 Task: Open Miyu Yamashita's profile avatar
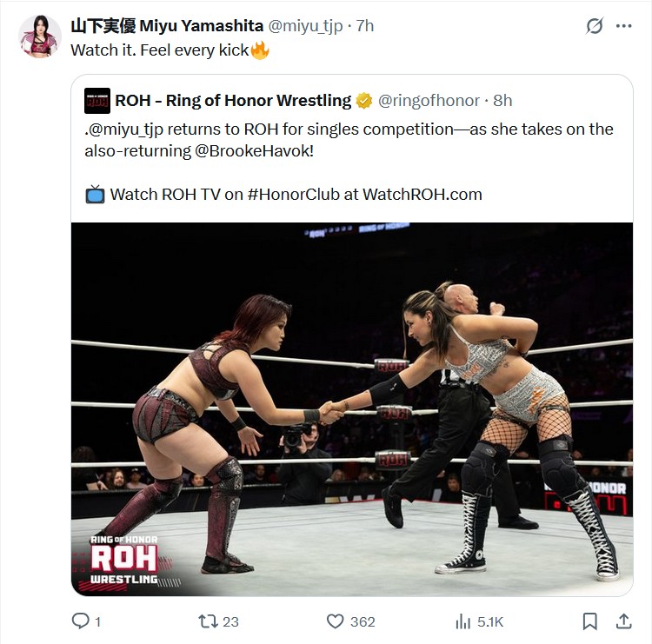tap(40, 37)
